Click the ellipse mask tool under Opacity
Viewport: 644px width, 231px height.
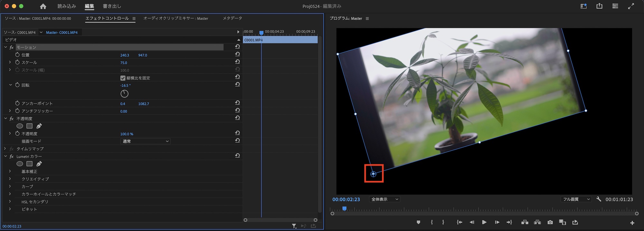click(x=20, y=126)
